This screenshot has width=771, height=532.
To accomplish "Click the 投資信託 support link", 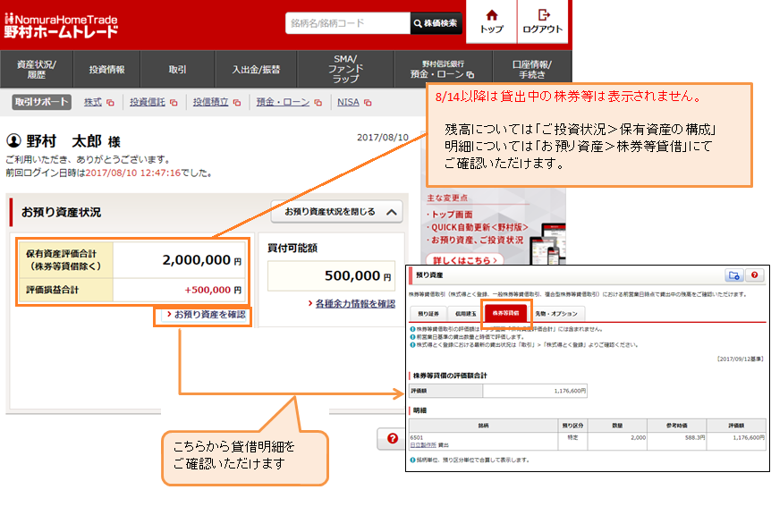I will click(x=147, y=102).
